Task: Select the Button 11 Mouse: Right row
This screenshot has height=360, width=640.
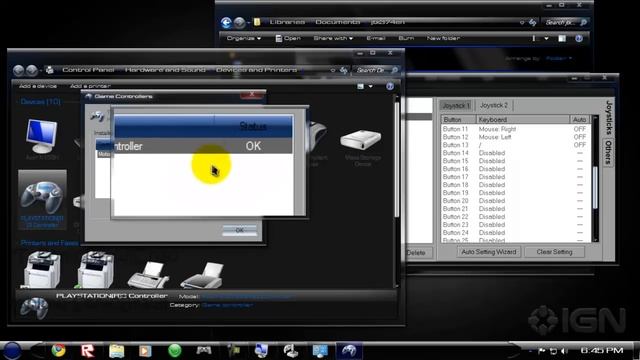Action: point(516,129)
